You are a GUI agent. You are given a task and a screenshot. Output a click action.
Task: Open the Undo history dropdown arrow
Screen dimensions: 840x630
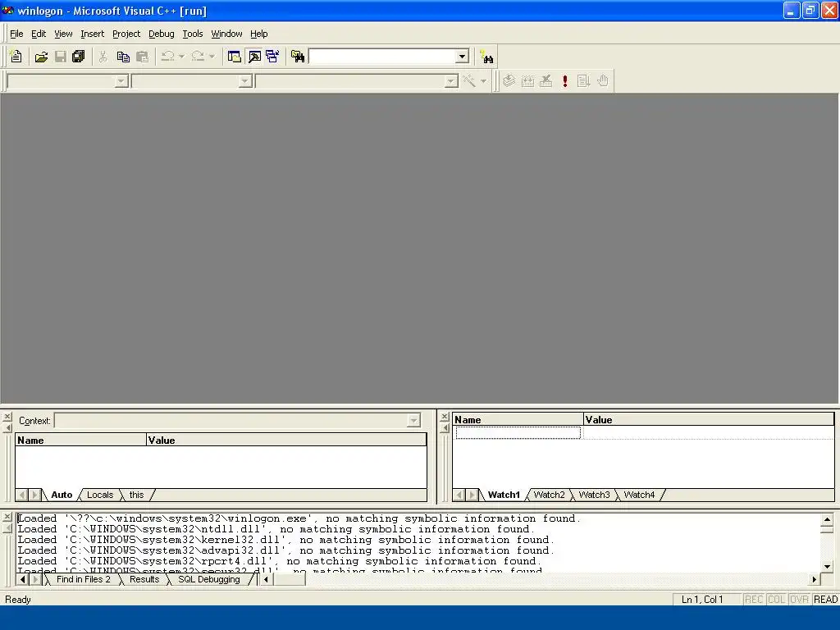[x=181, y=57]
